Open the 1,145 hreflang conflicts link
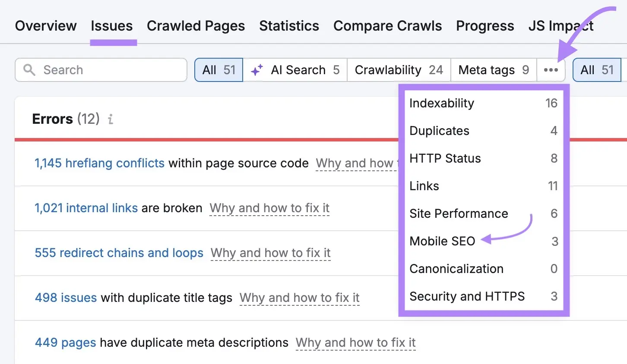Viewport: 627px width, 364px height. 99,163
